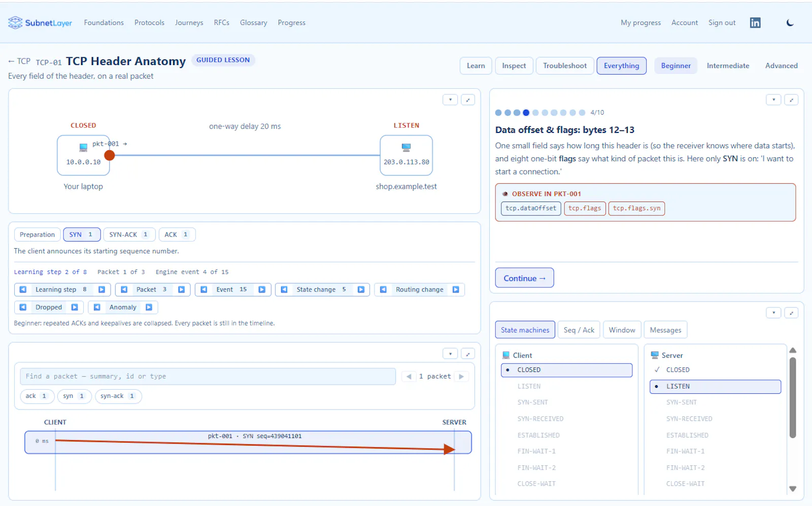Open Progress nav item
Image resolution: width=812 pixels, height=506 pixels.
pos(292,23)
